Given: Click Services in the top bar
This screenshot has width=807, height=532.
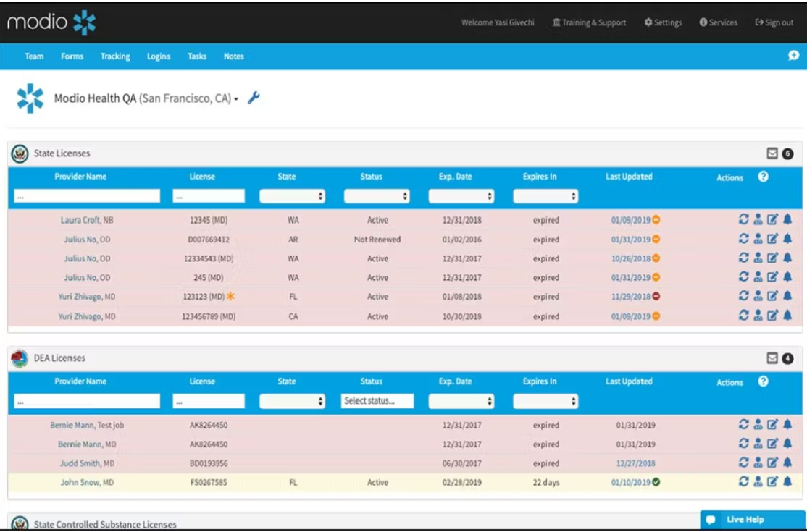Looking at the screenshot, I should tap(719, 22).
